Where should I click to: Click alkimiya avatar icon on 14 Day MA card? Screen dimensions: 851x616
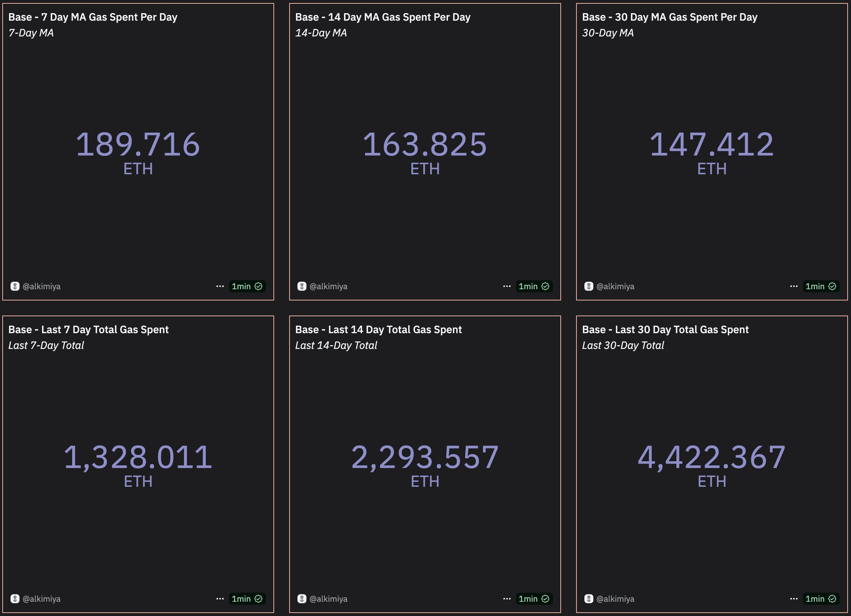(302, 286)
